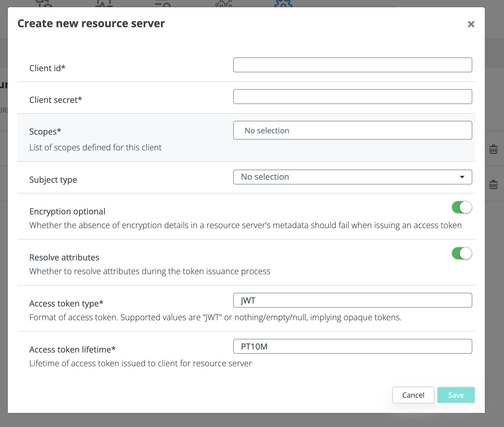Click the Create new resource server title
504x427 pixels.
point(91,24)
